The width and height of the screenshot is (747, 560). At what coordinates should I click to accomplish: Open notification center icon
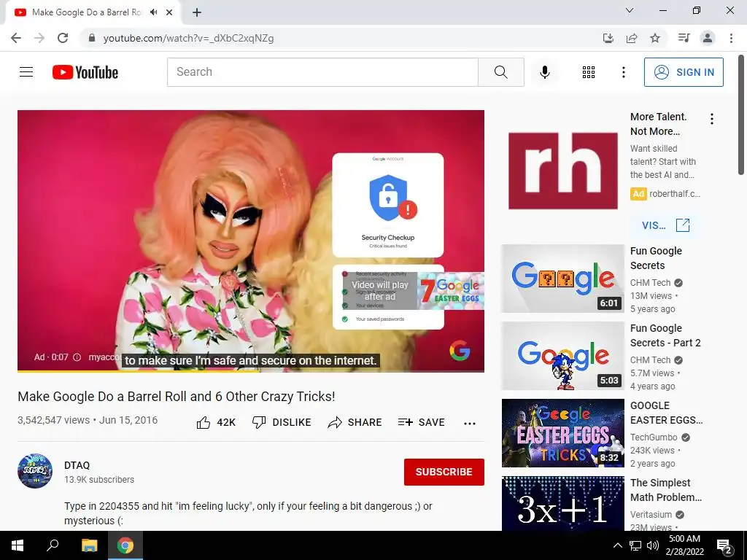point(724,546)
